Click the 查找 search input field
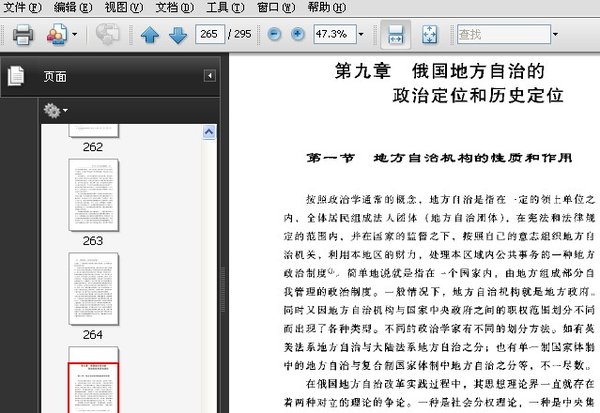This screenshot has width=600, height=413. click(x=504, y=34)
